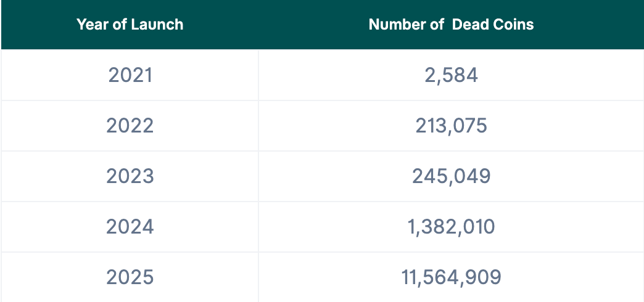
Task: Click the Year of Launch column header
Action: (130, 25)
